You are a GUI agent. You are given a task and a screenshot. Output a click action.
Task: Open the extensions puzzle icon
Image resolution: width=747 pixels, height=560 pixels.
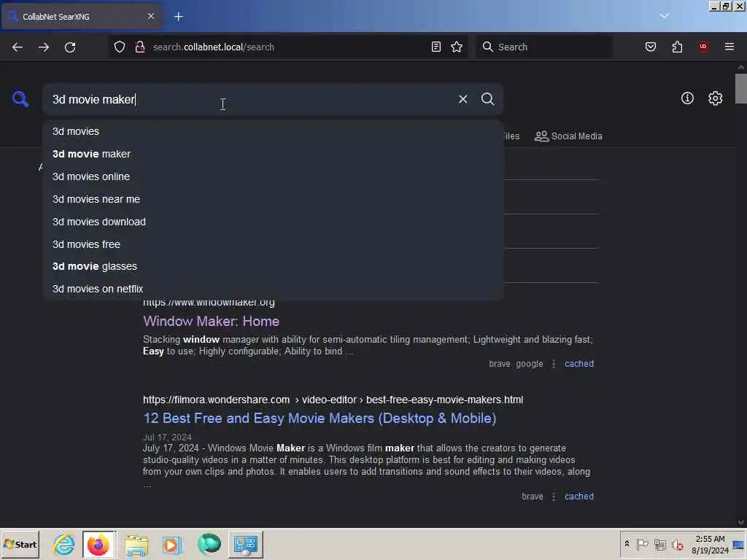coord(677,47)
